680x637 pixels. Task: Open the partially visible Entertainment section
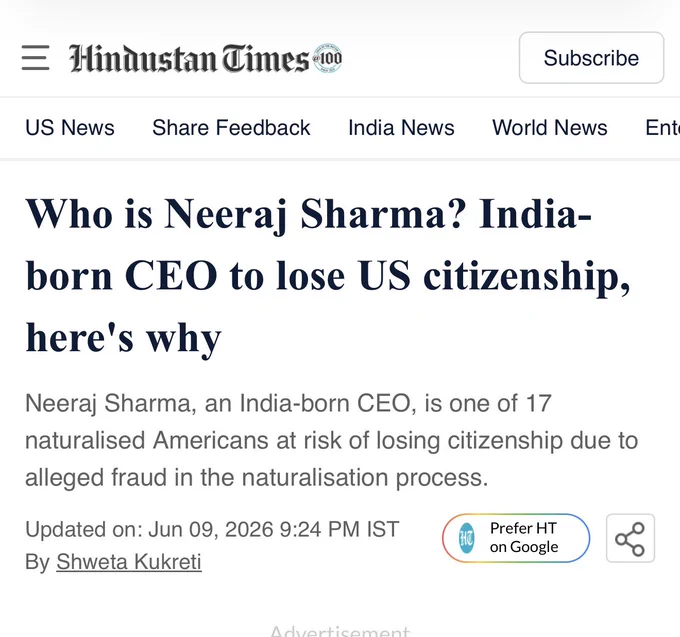click(x=662, y=128)
